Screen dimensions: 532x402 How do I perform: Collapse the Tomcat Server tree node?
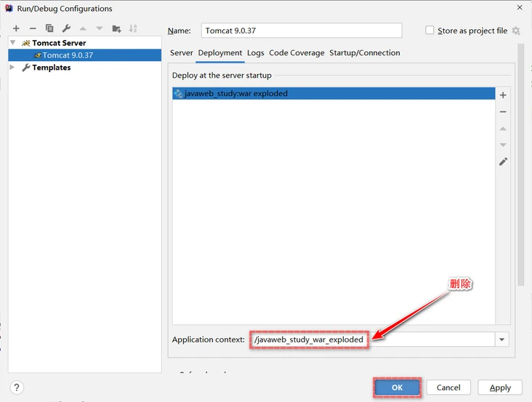(12, 43)
